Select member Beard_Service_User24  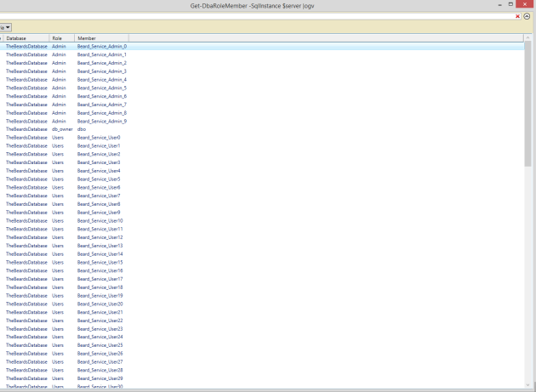[100, 337]
